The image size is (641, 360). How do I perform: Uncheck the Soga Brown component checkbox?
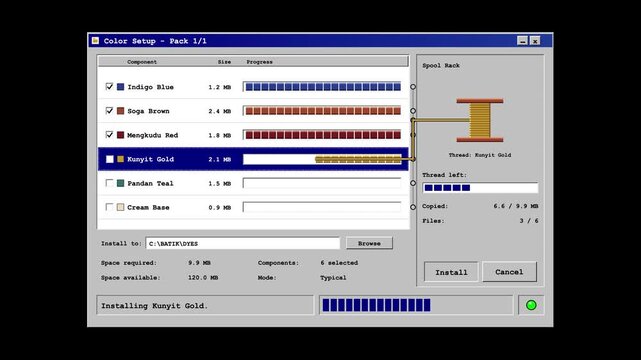109,111
